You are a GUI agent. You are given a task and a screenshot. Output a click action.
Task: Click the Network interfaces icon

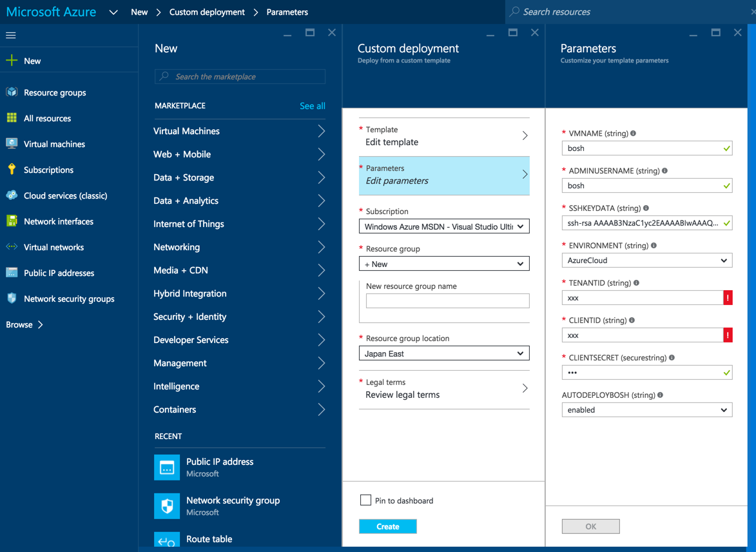click(12, 221)
